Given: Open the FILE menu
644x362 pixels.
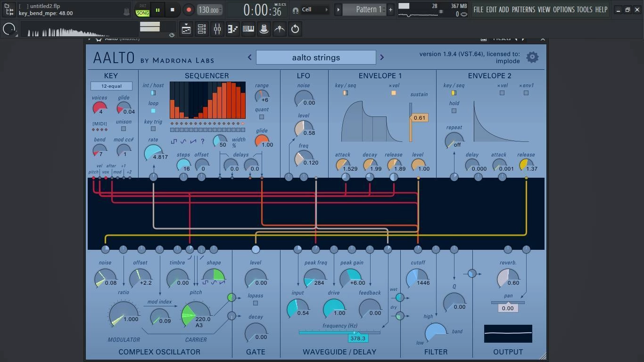Looking at the screenshot, I should tap(479, 9).
